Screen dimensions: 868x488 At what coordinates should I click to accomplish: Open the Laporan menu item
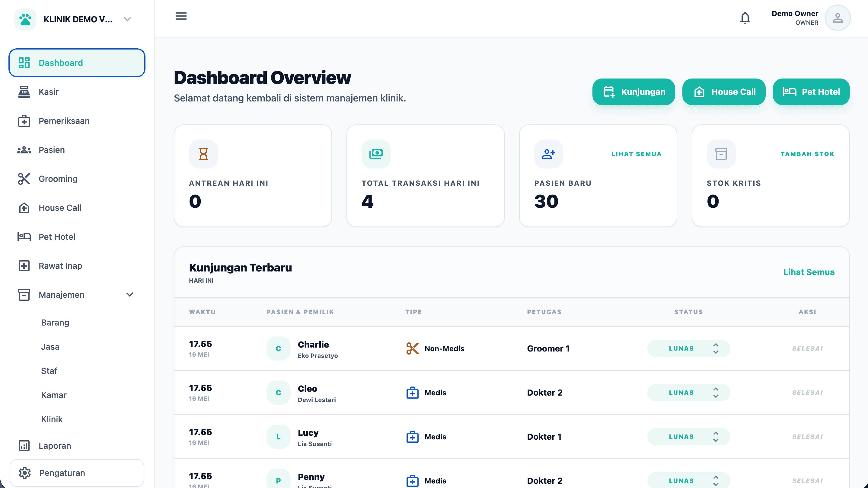[x=77, y=445]
